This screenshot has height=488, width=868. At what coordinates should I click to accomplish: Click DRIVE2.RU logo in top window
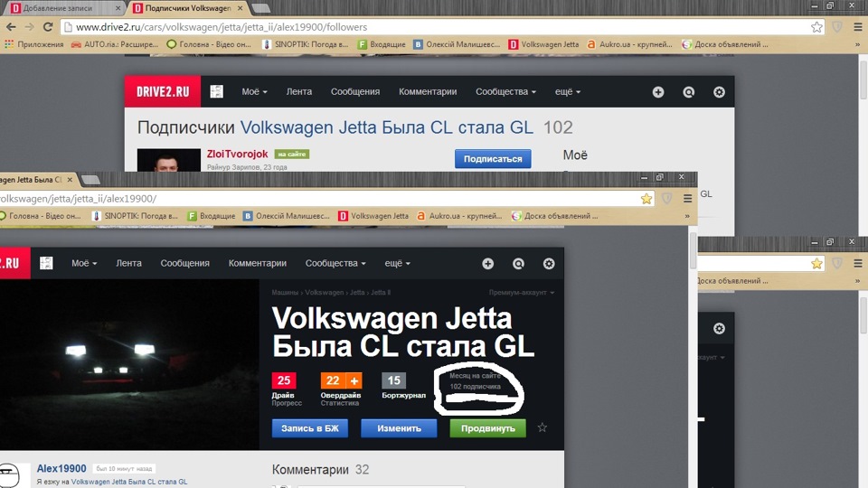163,92
